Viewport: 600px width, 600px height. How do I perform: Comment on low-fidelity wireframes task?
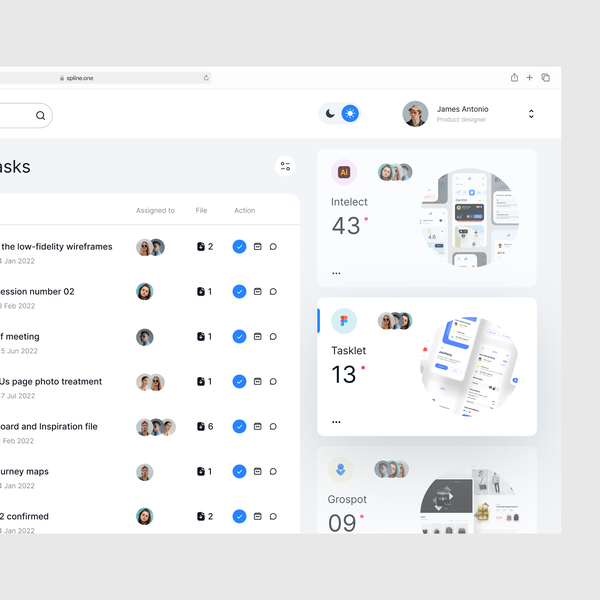(x=273, y=247)
